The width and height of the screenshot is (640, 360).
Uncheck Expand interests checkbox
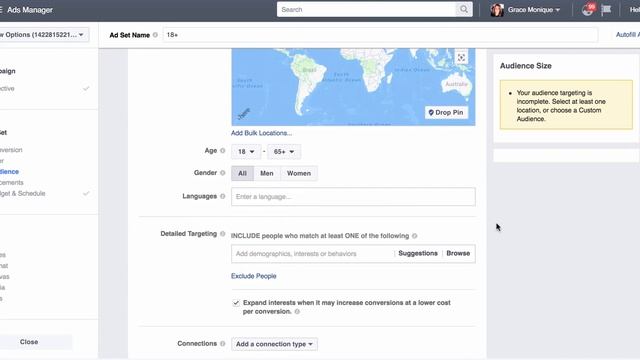(x=236, y=303)
